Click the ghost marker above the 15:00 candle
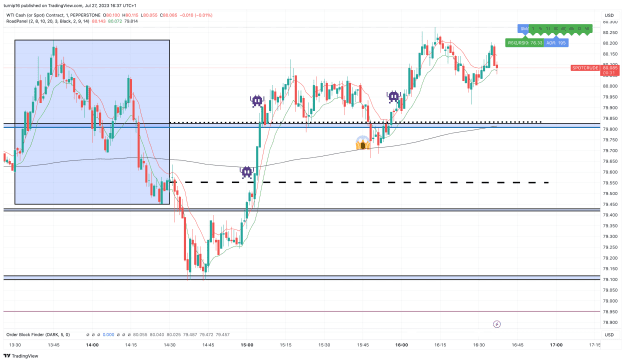625x362 pixels. tap(257, 101)
